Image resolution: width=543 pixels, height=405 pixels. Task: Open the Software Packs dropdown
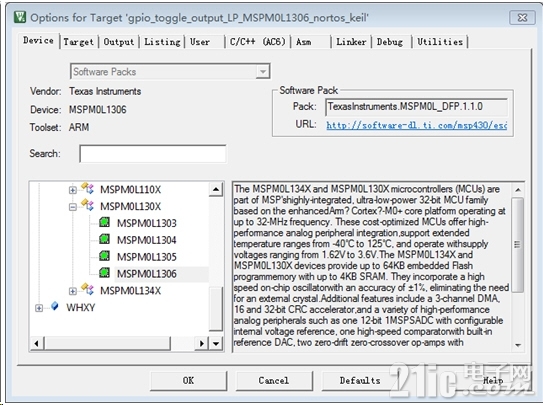[x=263, y=72]
